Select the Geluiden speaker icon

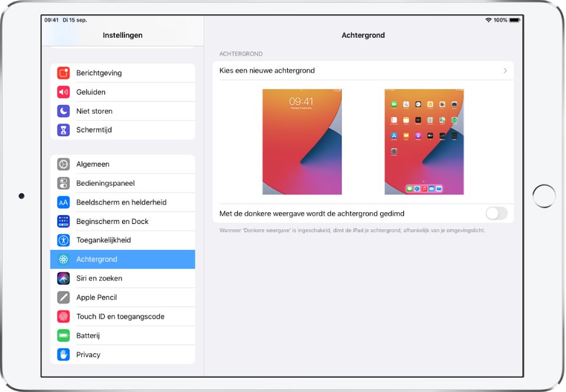64,92
